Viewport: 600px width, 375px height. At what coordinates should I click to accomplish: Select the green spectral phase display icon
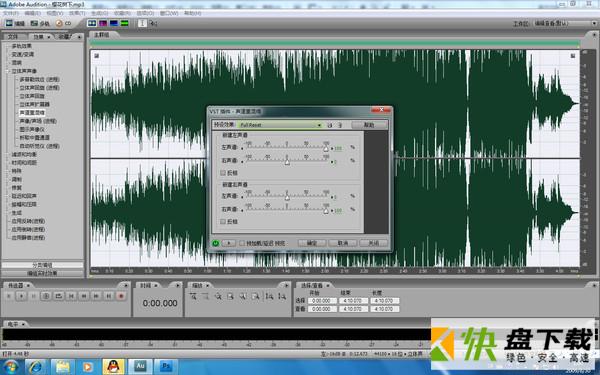[124, 23]
